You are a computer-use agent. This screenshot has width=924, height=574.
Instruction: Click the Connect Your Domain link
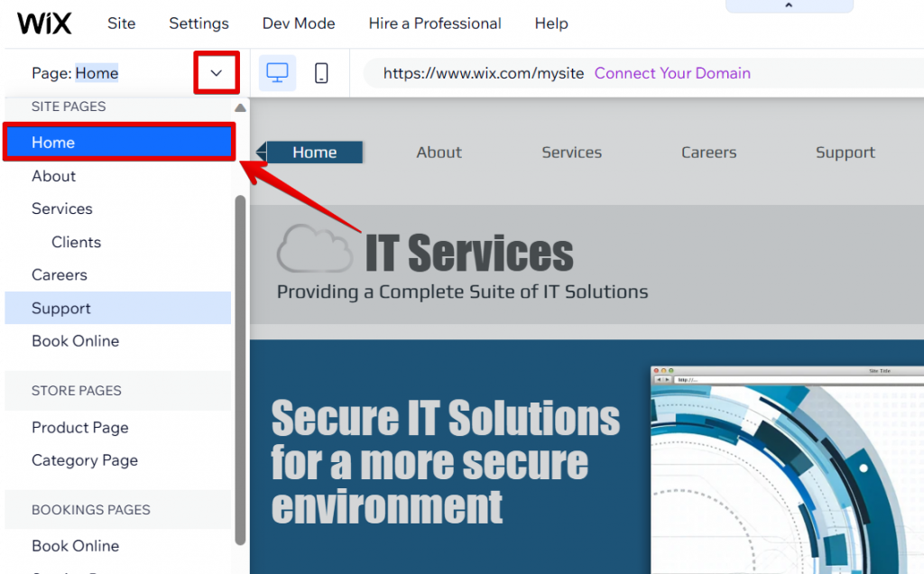672,73
